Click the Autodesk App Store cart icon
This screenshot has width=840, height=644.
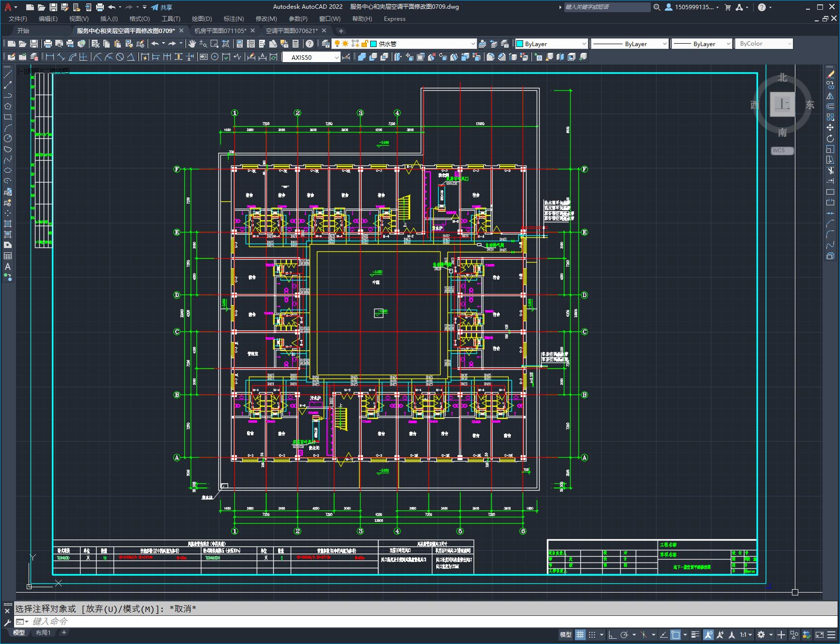tap(727, 7)
